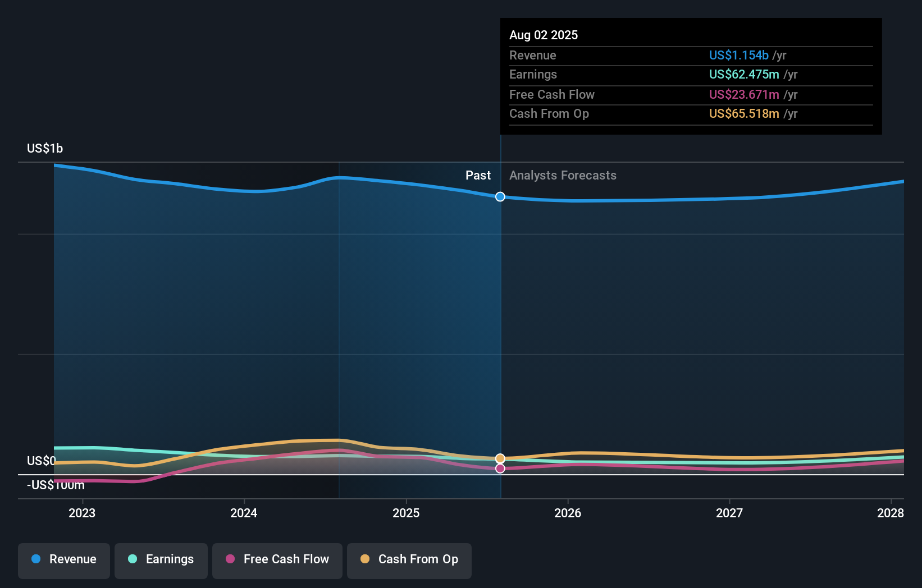Click the pink Free Cash Flow legend dot
This screenshot has height=588, width=922.
tap(230, 559)
